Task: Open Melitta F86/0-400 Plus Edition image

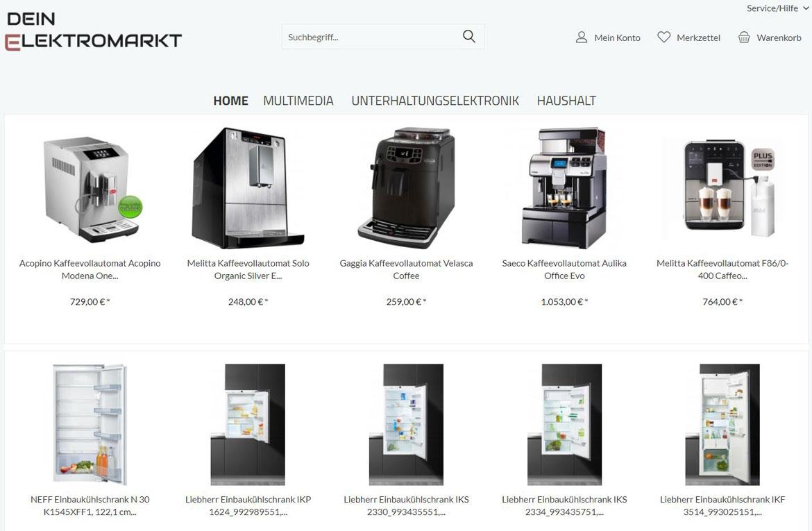Action: (722, 189)
